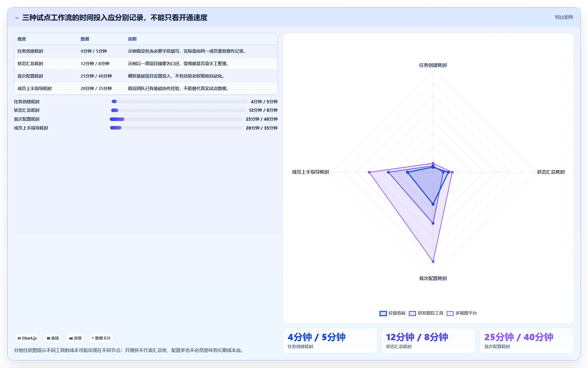Viewport: 588px width, 368px height.
Task: Click the 进度 tag chip
Action: click(75, 338)
